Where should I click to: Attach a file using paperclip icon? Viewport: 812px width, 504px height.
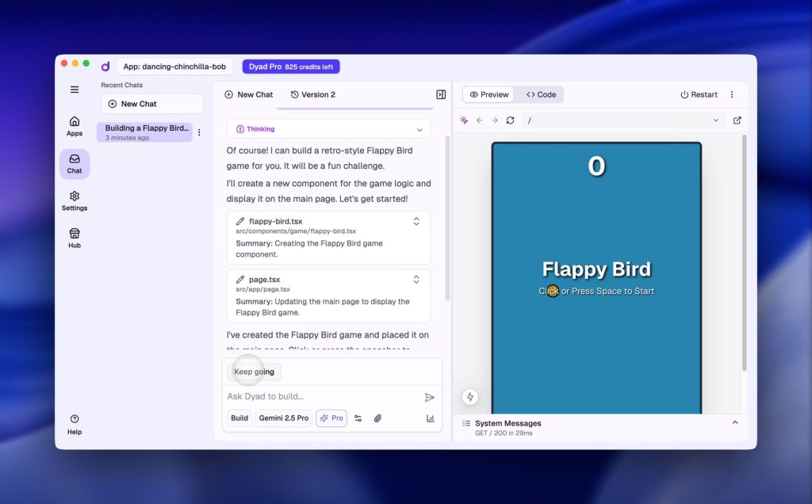(378, 418)
